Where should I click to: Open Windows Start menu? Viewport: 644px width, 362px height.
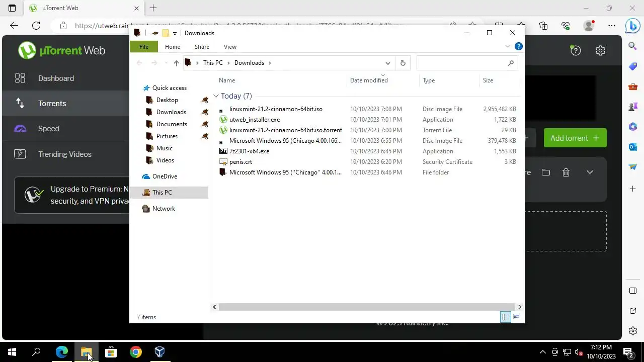point(12,352)
